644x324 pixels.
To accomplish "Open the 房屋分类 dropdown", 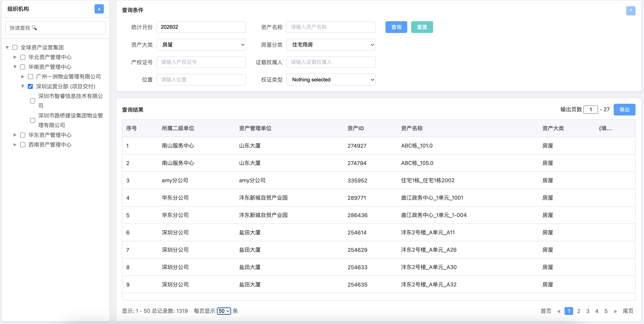I will tap(331, 45).
